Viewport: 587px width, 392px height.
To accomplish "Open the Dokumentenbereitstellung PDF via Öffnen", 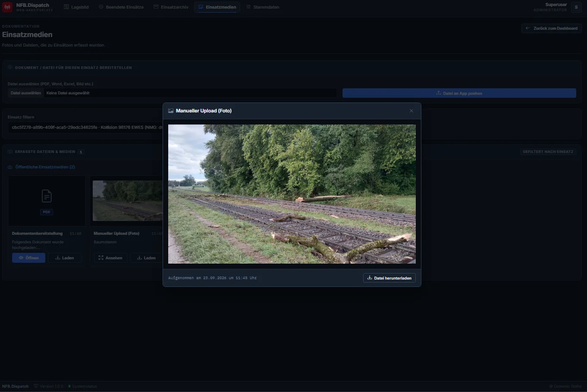I will click(28, 258).
